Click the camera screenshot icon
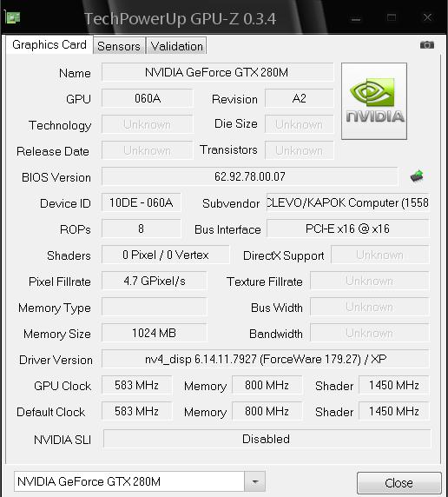Viewport: 448px width, 497px height. pos(427,45)
